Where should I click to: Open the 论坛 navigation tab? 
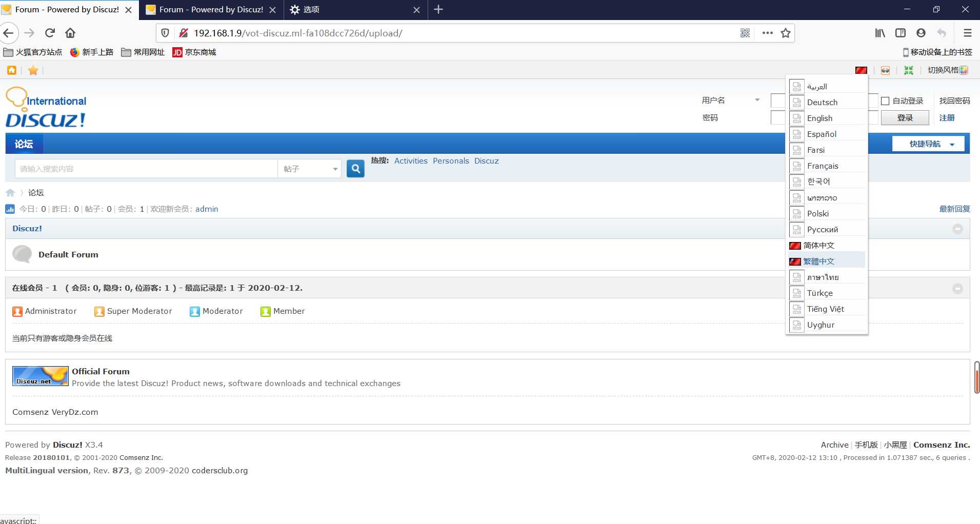click(x=24, y=144)
